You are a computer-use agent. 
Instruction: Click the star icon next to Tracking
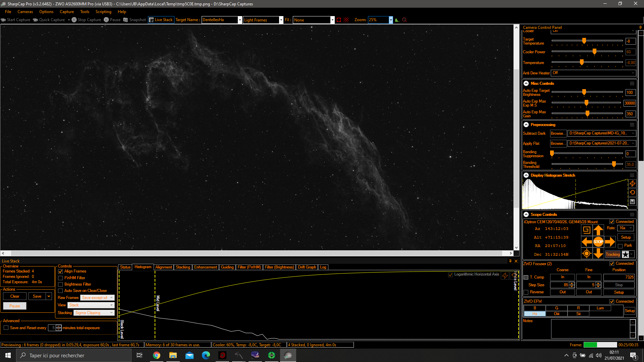tap(626, 254)
